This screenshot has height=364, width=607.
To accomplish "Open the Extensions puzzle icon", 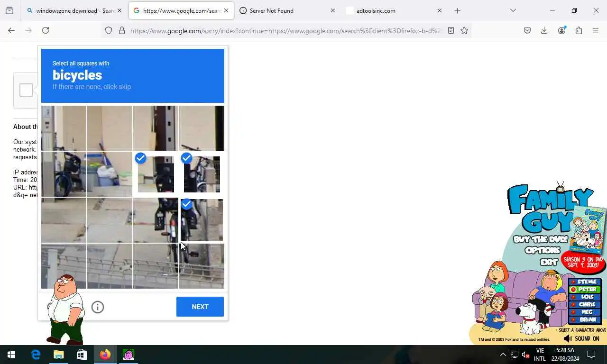I will point(579,30).
